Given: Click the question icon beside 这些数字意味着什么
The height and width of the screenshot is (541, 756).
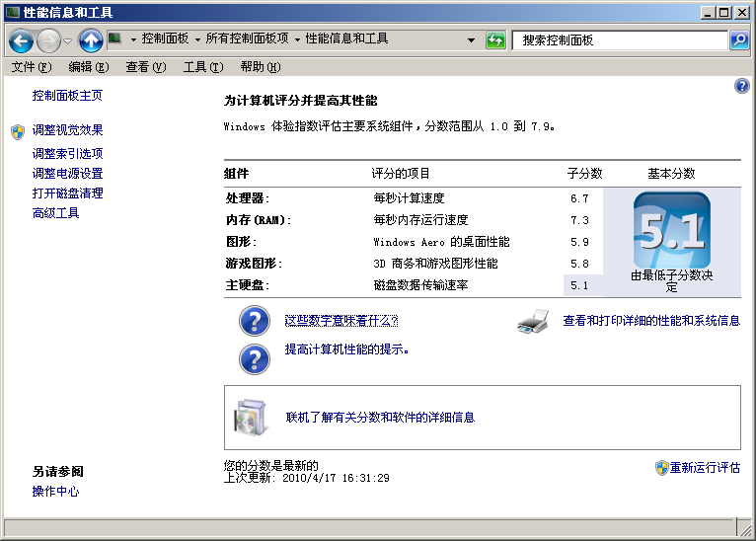Looking at the screenshot, I should [254, 321].
